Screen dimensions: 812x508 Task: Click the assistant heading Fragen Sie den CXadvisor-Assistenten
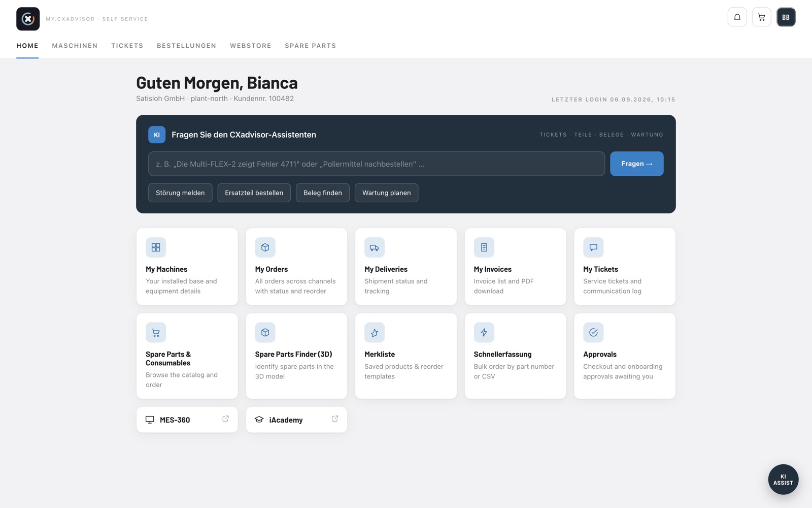tap(244, 135)
